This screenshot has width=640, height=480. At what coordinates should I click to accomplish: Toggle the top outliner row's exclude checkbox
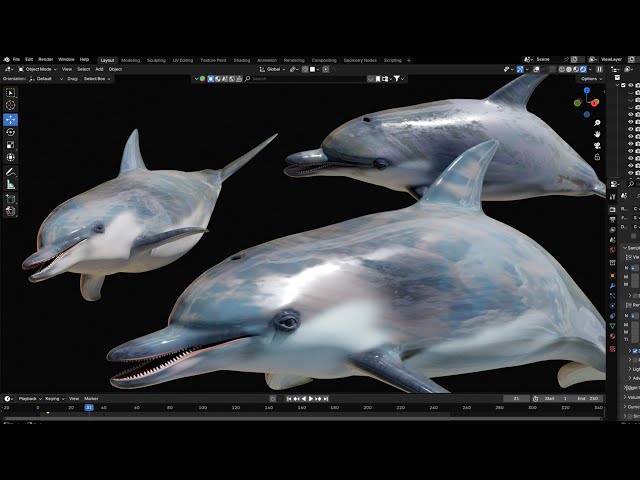coord(623,85)
